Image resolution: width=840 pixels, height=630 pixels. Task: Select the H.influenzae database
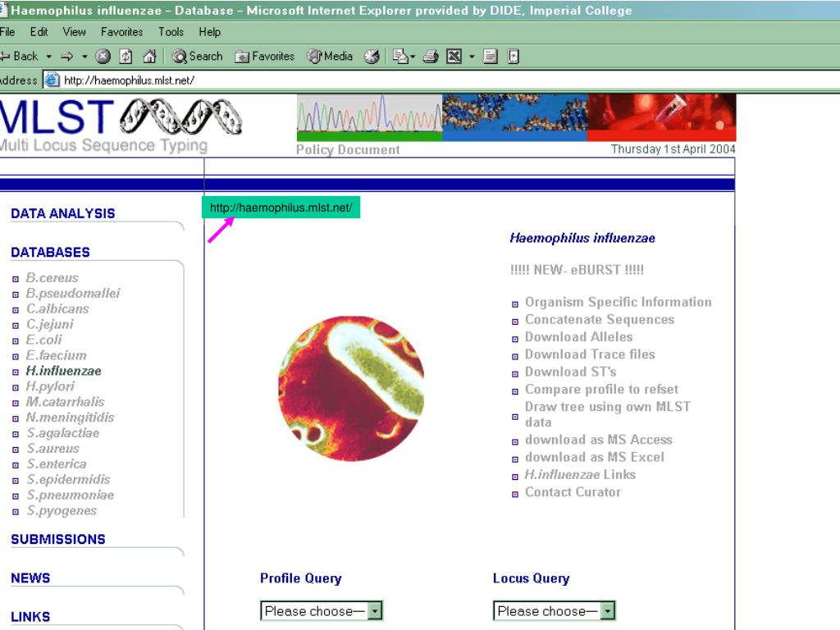pos(63,372)
